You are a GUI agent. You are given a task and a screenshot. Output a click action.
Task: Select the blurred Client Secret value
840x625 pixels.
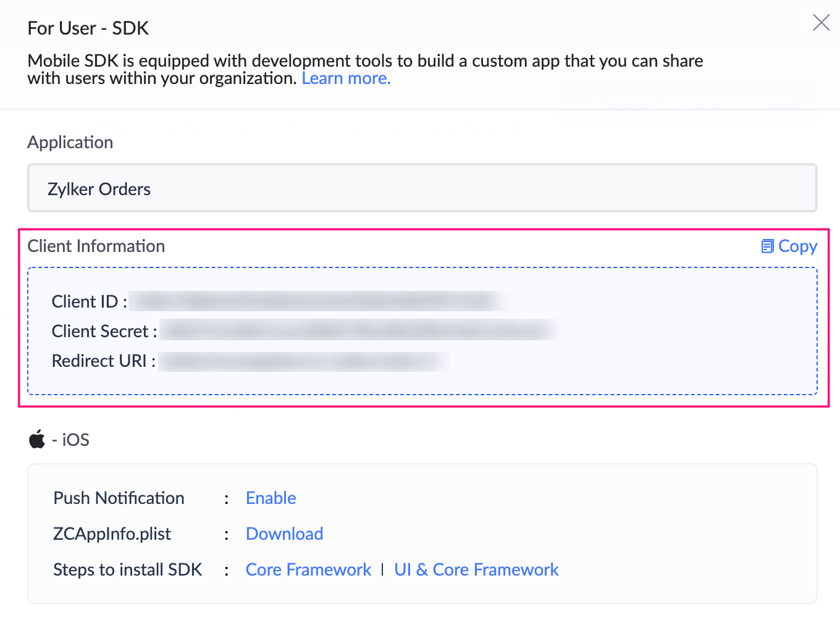(359, 330)
